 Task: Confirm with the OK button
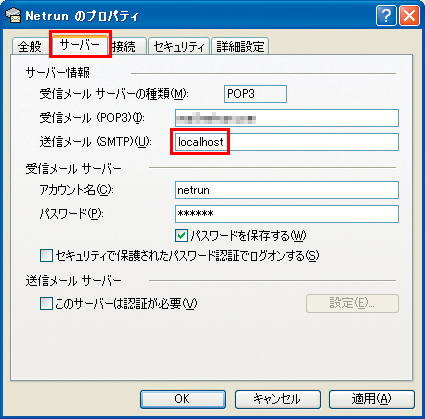pos(183,399)
